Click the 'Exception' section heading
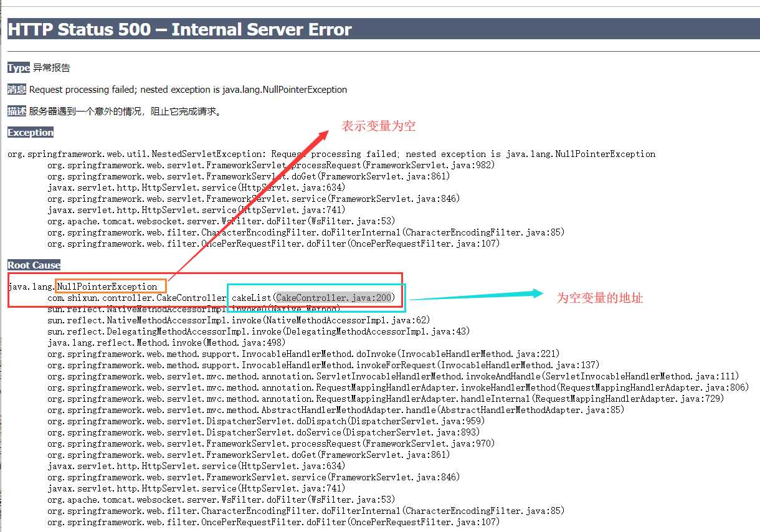This screenshot has width=760, height=532. tap(31, 133)
